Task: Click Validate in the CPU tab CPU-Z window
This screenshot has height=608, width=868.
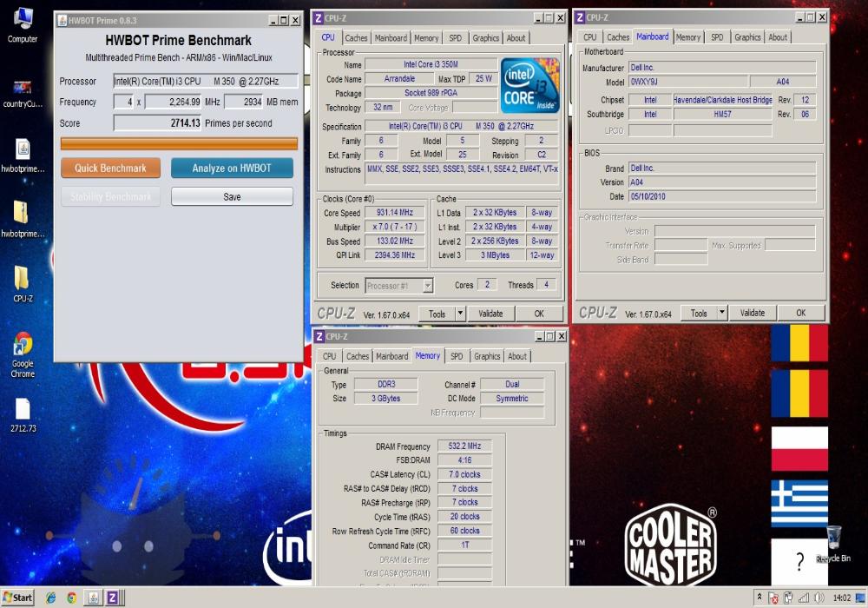Action: [x=490, y=314]
